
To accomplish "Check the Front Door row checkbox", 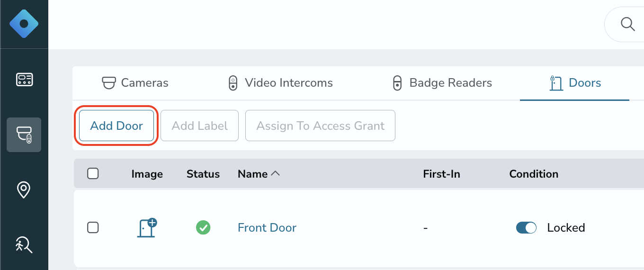I will click(x=93, y=227).
